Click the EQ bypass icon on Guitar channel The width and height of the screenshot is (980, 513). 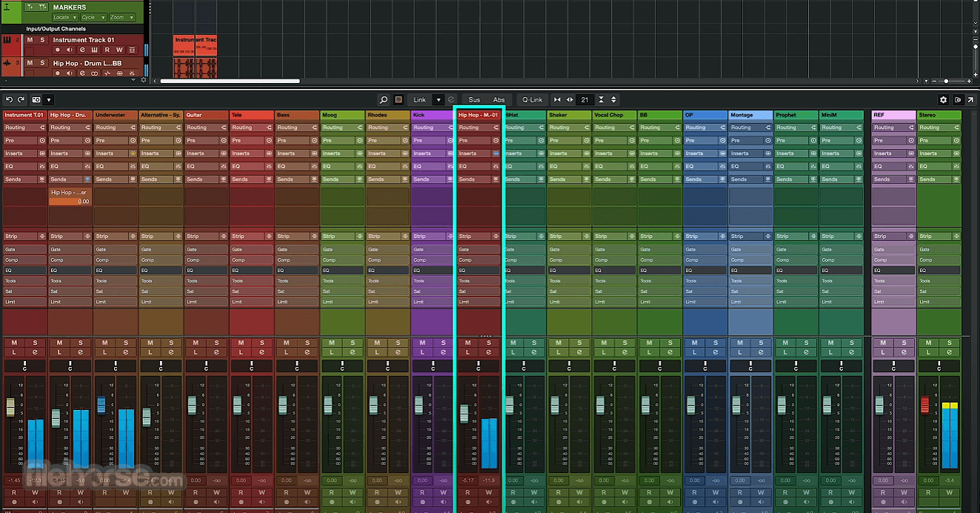pyautogui.click(x=224, y=166)
